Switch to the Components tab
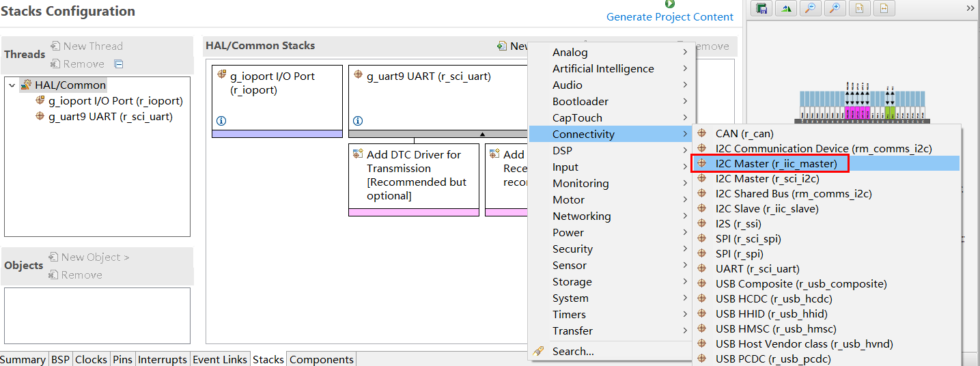 click(x=322, y=359)
